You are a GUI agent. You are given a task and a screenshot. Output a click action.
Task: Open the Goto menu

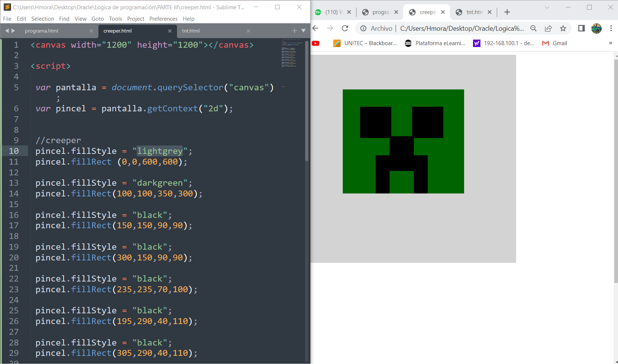pyautogui.click(x=98, y=19)
